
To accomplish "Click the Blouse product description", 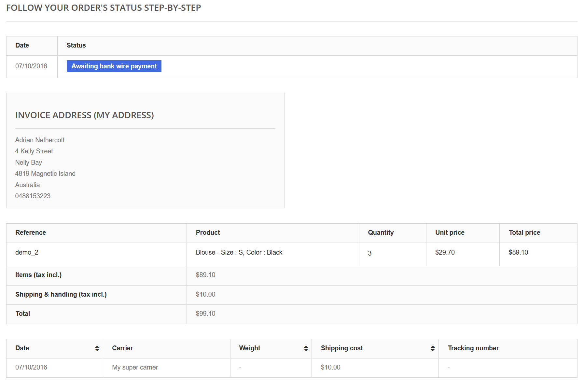I will point(239,252).
